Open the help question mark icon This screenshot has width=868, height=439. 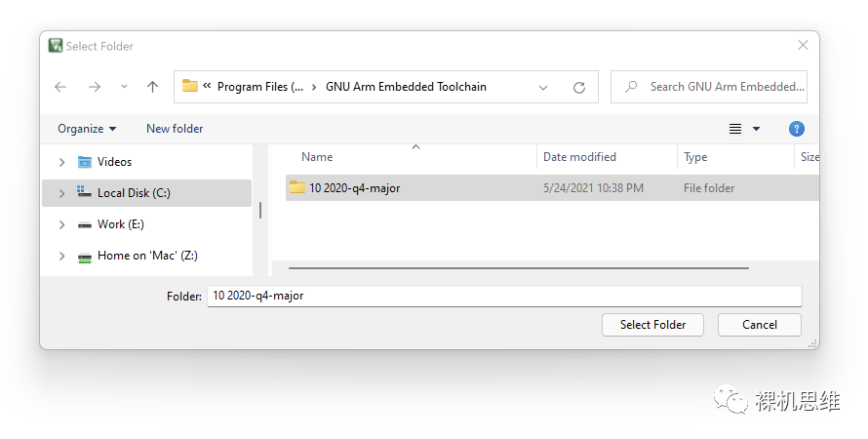tap(796, 129)
